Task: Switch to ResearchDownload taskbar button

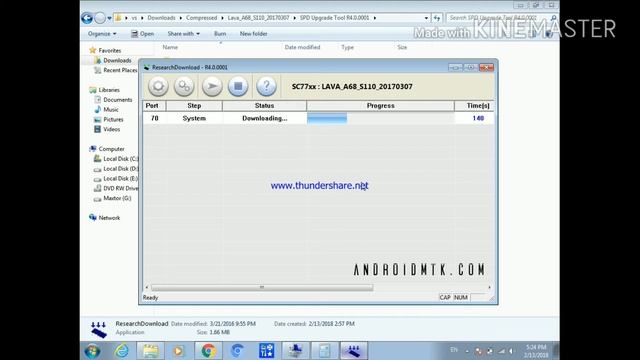Action: pos(353,351)
